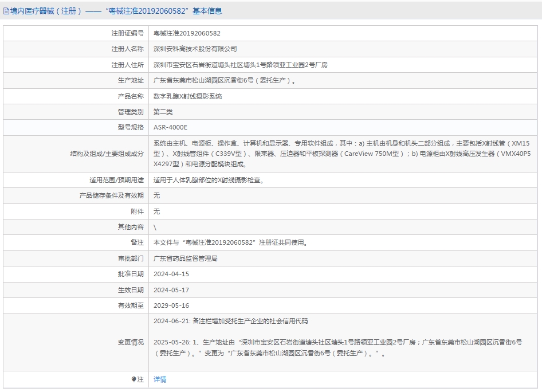Open the 详情 link in the note row

[160, 379]
